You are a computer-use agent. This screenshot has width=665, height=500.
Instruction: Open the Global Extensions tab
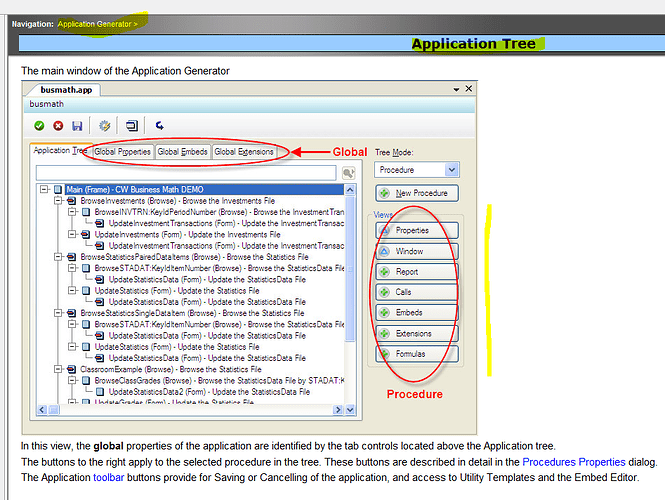click(x=244, y=152)
